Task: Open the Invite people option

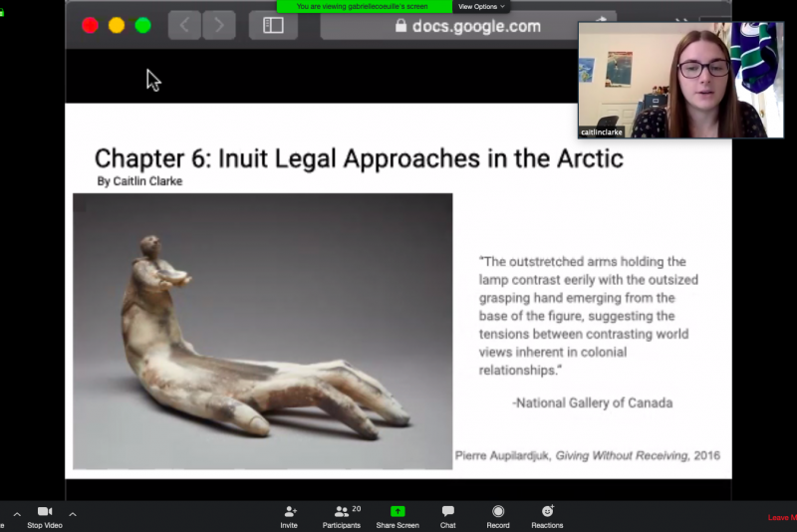Action: pos(289,517)
